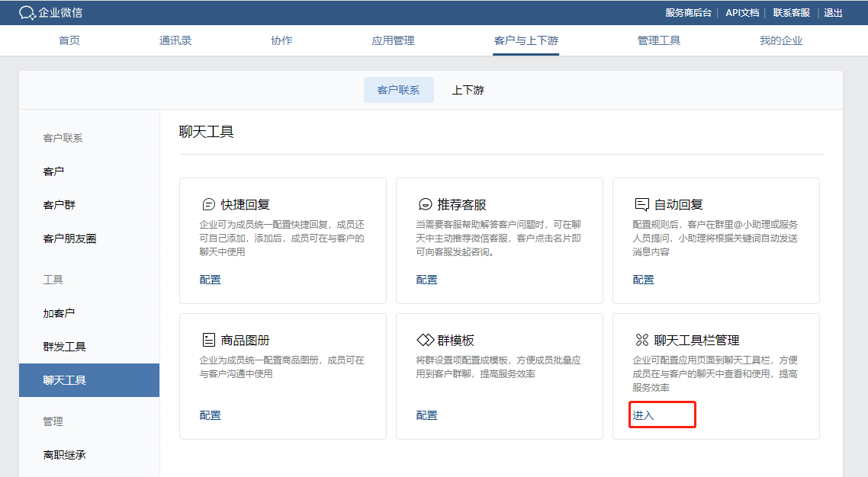Open the API文档 link

742,13
